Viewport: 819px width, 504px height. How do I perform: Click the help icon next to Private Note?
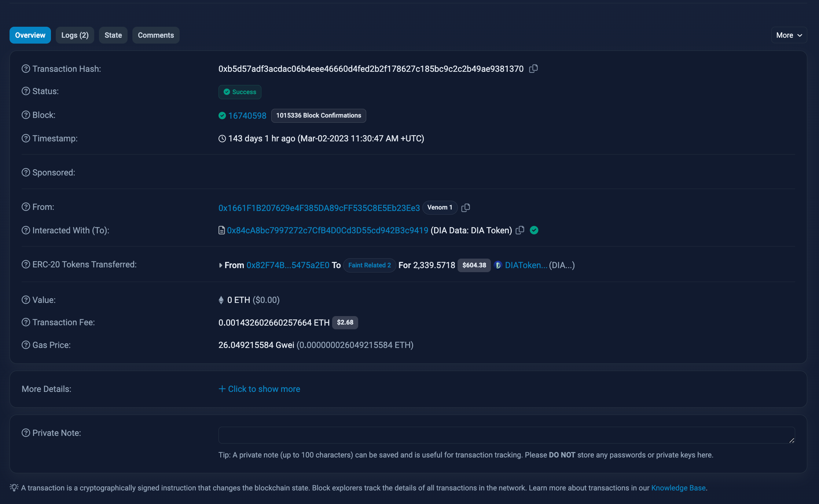[x=26, y=433]
